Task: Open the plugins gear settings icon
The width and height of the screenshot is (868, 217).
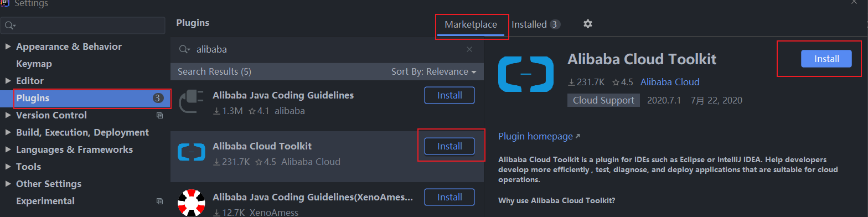Action: 588,24
